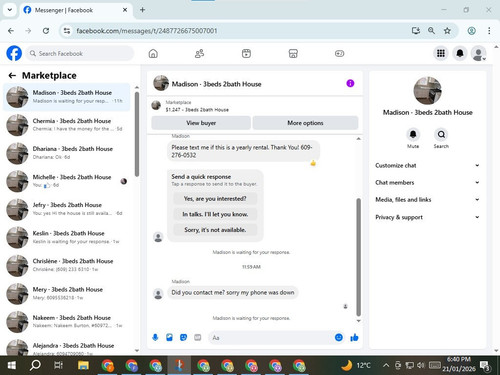
Task: Send 'Yes, are you interested?' response
Action: pyautogui.click(x=215, y=199)
